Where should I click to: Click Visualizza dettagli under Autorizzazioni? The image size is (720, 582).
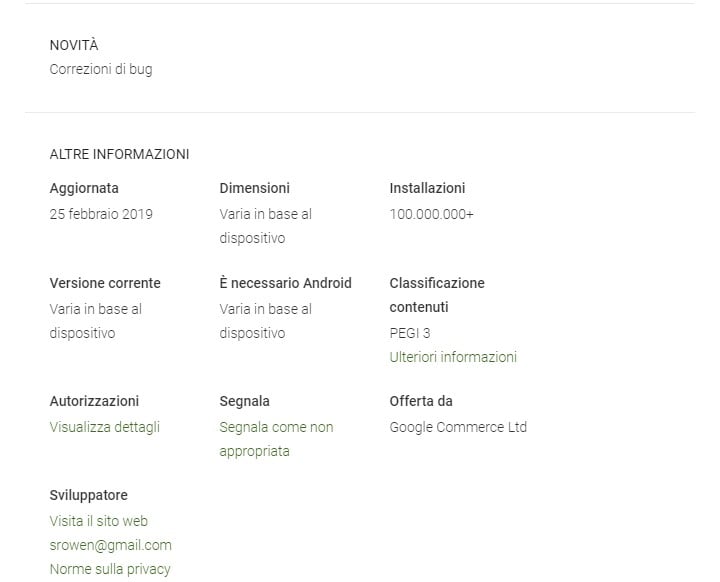(104, 427)
